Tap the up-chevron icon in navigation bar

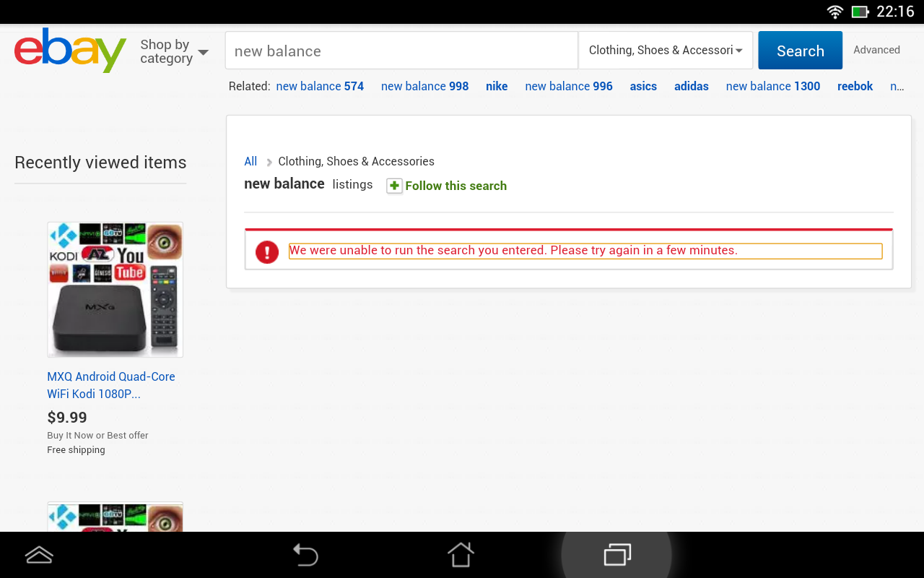(39, 555)
